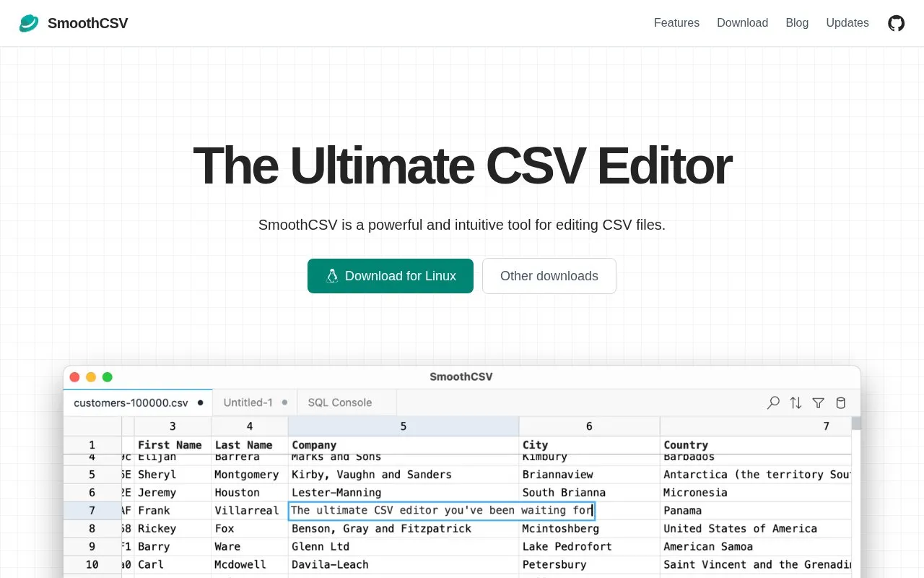Click the SmoothCSV brand name in the header

(x=87, y=23)
